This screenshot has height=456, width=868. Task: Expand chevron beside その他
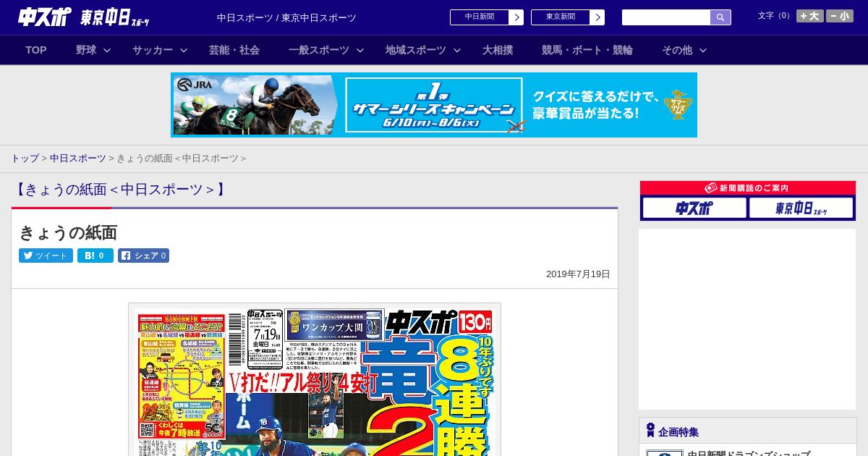point(703,50)
